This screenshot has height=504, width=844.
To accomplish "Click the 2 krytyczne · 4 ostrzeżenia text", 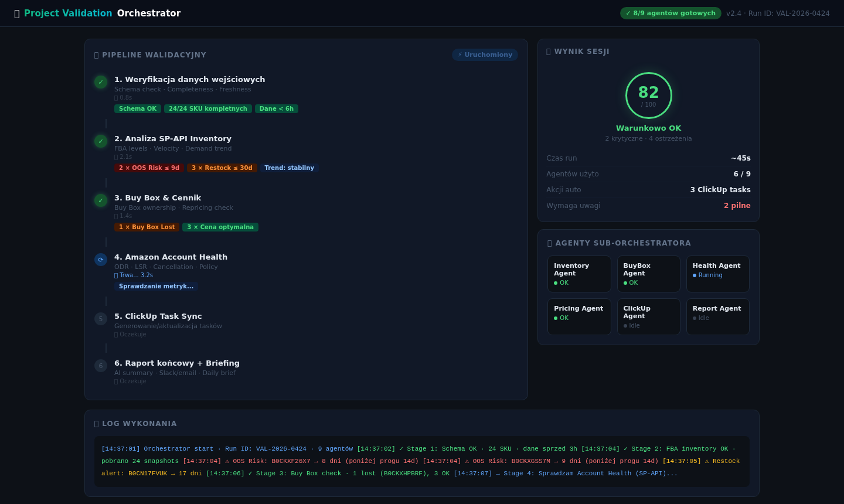I will click(648, 138).
